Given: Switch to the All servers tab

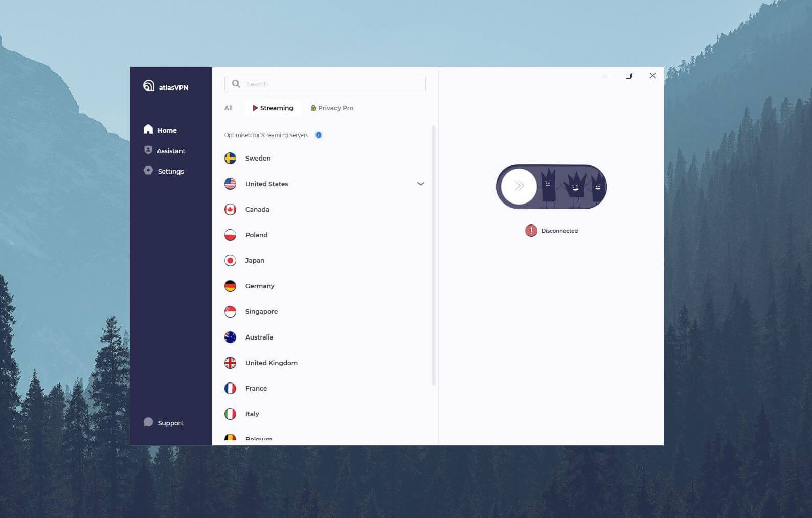Looking at the screenshot, I should click(229, 108).
